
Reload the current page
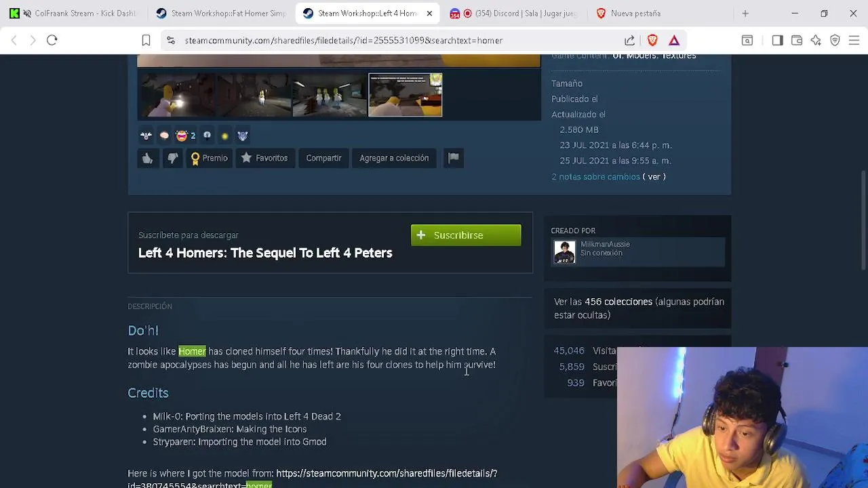[52, 41]
